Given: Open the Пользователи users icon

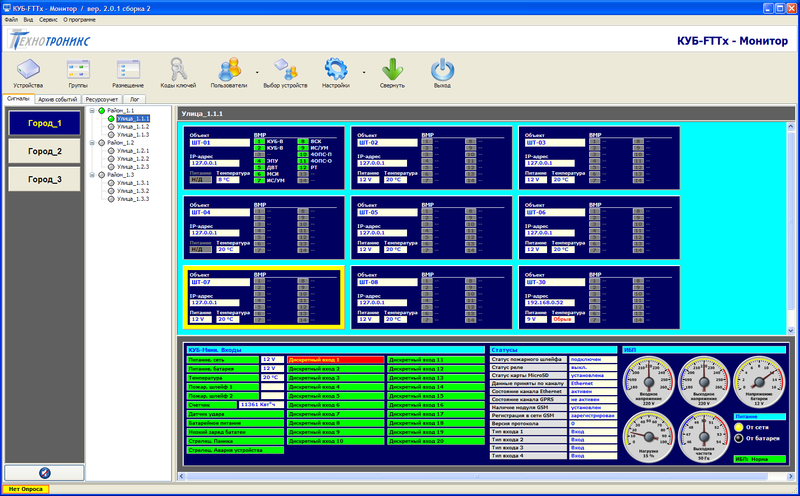Looking at the screenshot, I should pyautogui.click(x=229, y=69).
